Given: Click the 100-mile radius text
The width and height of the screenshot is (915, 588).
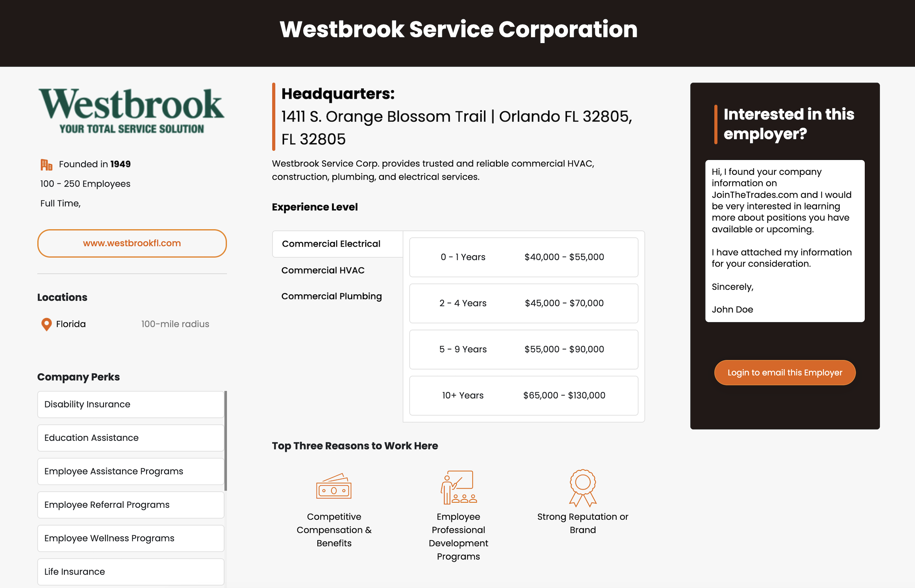Looking at the screenshot, I should 175,324.
